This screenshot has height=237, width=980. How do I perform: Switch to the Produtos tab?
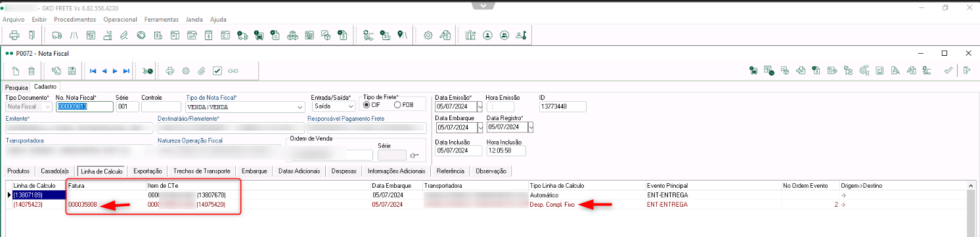coord(18,171)
